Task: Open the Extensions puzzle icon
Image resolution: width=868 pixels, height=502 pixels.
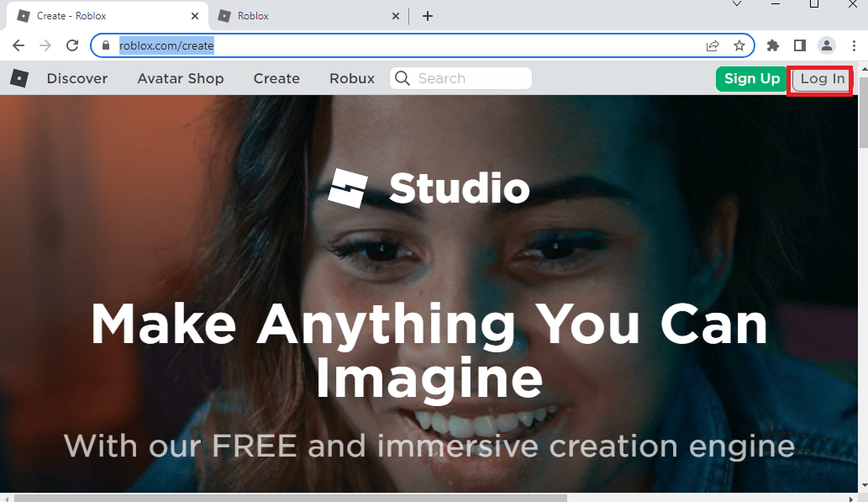Action: tap(773, 45)
